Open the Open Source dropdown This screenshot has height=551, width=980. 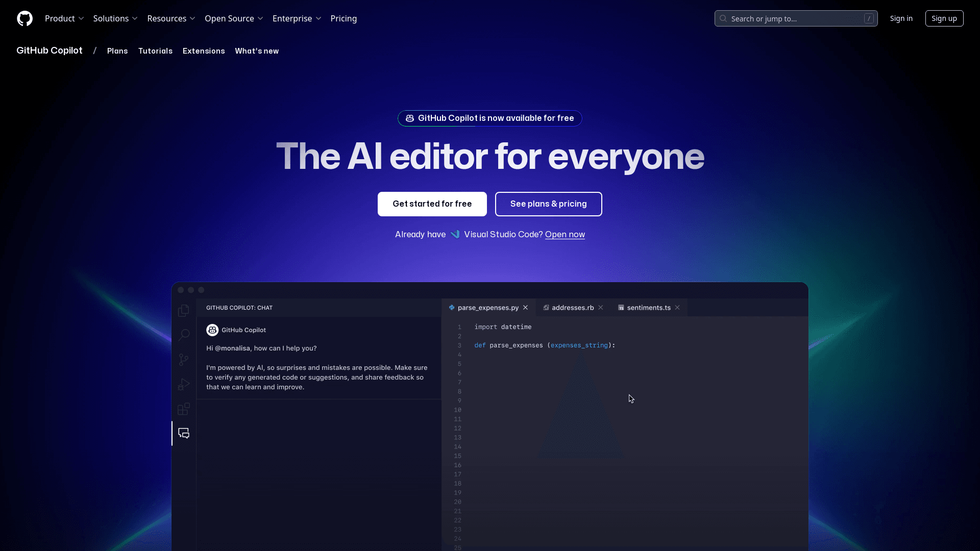[234, 18]
